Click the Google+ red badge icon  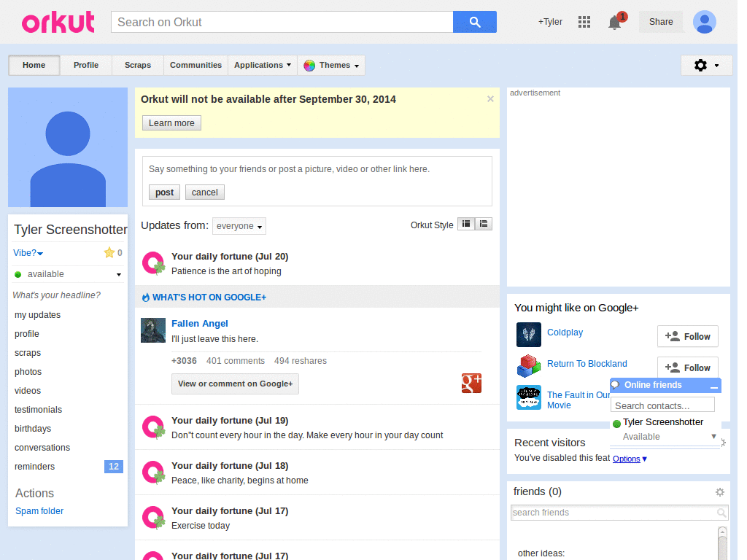click(472, 384)
